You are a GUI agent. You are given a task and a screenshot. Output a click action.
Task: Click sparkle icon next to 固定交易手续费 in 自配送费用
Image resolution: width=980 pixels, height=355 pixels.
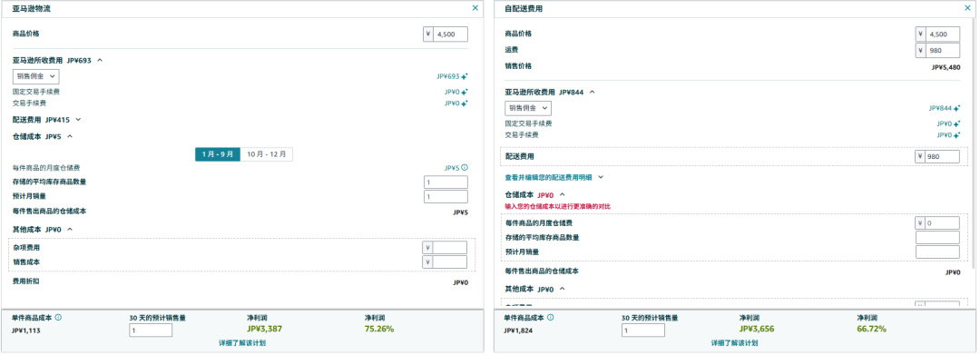957,123
